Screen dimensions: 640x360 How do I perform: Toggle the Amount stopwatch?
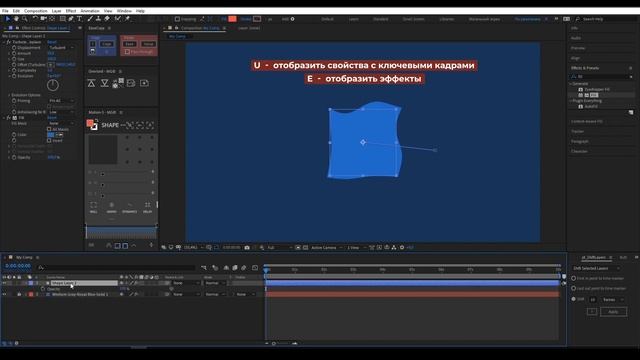[14, 53]
